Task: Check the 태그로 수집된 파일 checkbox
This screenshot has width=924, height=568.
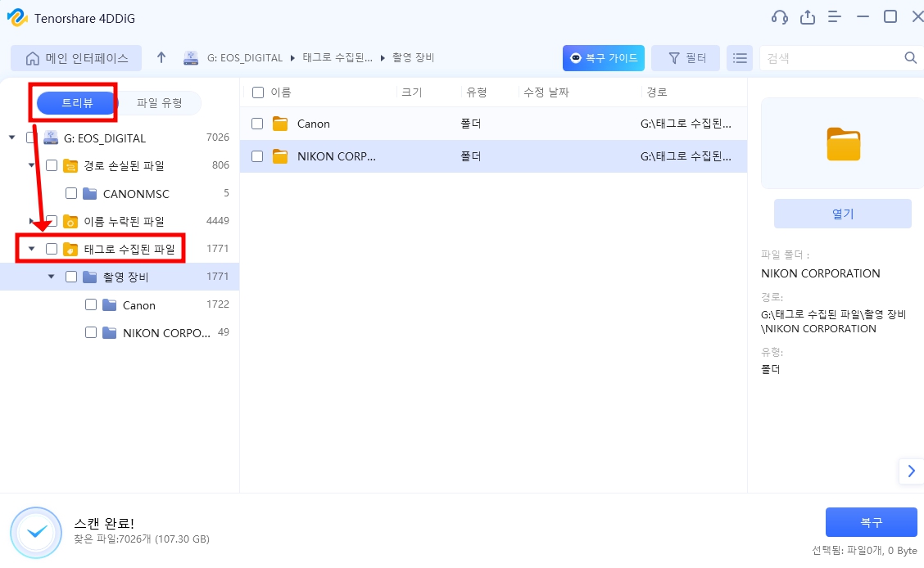Action: (52, 249)
